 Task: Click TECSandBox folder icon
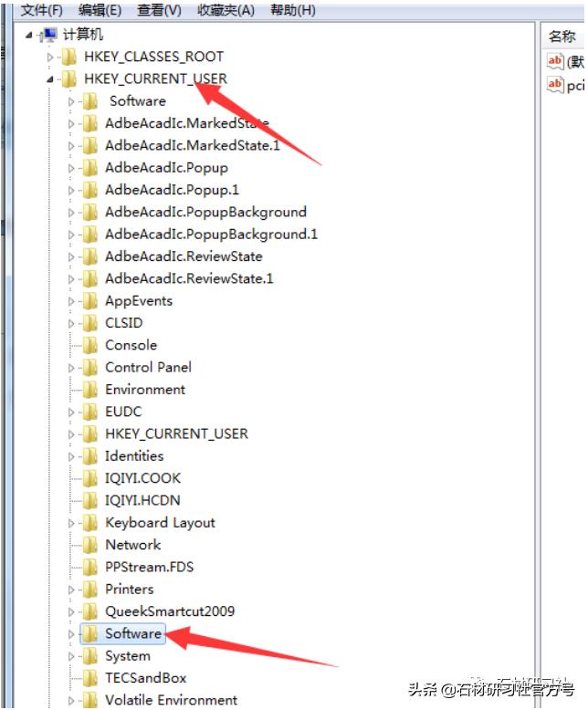tap(89, 678)
